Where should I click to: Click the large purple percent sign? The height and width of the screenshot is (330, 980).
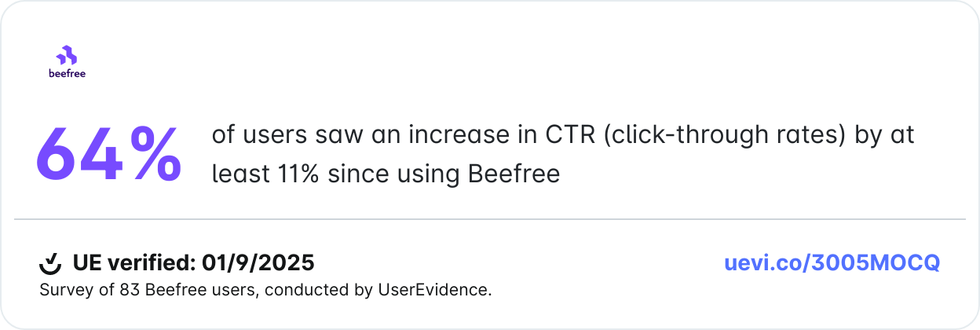pyautogui.click(x=155, y=155)
